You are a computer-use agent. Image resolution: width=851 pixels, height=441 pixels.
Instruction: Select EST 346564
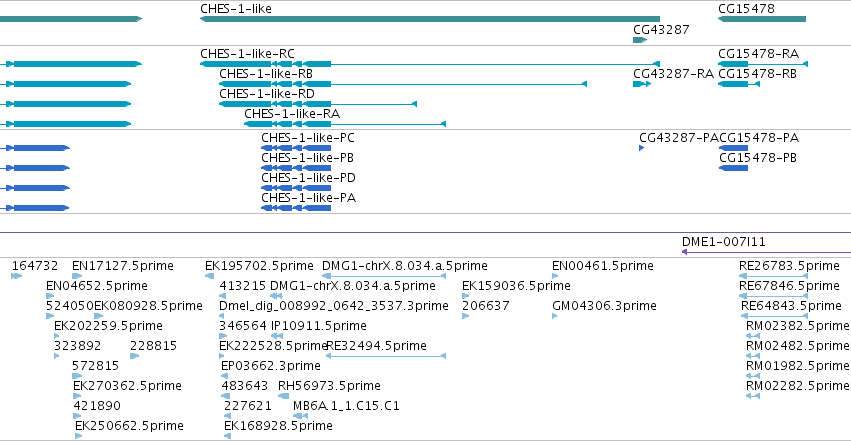(x=223, y=336)
